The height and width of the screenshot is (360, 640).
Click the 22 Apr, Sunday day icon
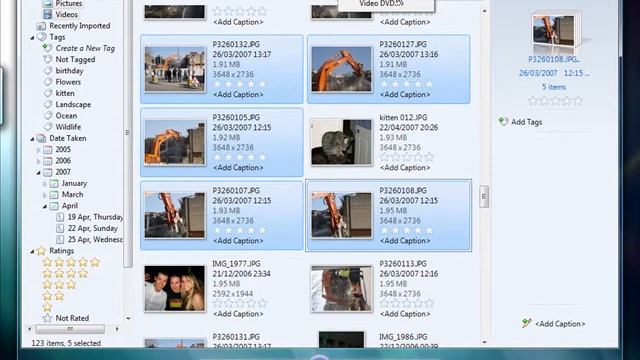[x=60, y=228]
